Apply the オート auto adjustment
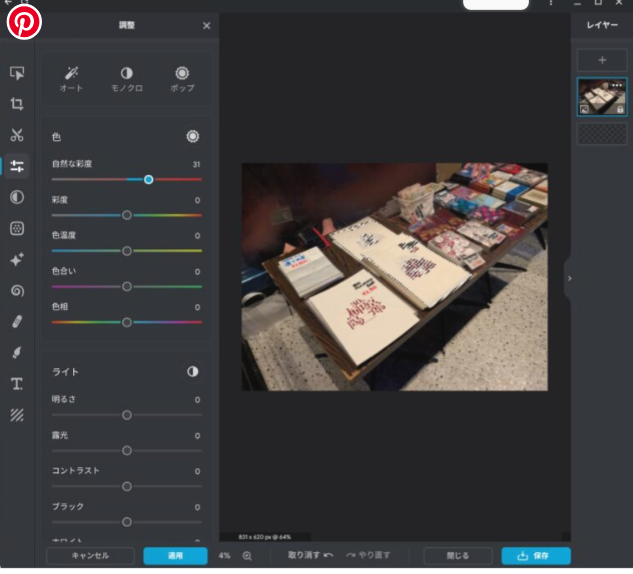Viewport: 633px width, 574px height. pos(71,79)
